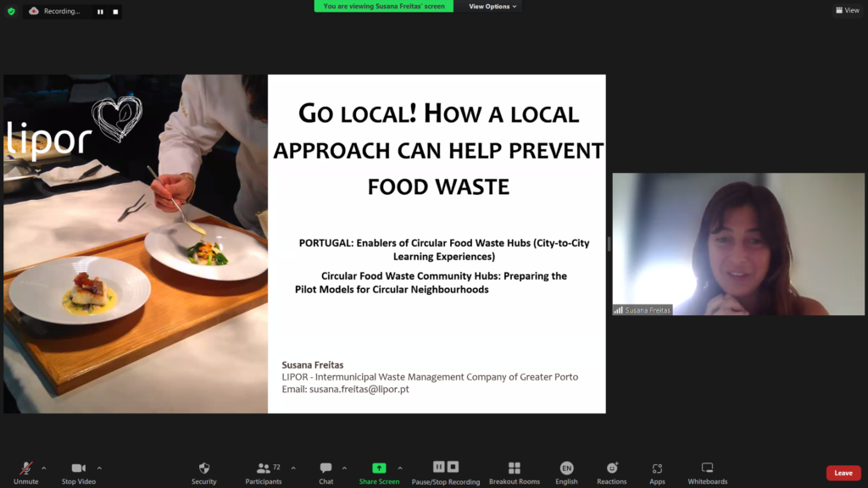Open the Chat panel
The height and width of the screenshot is (488, 868).
325,469
